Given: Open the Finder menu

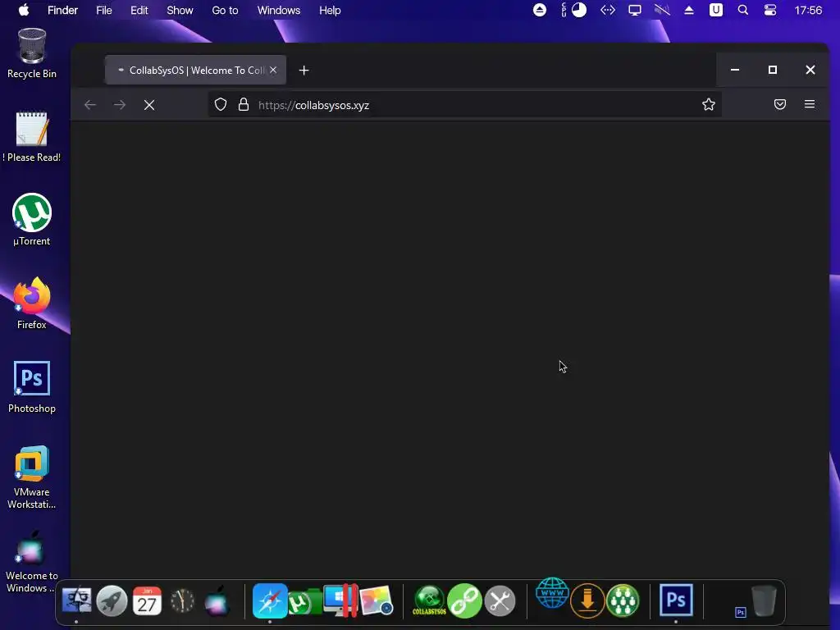Looking at the screenshot, I should [x=62, y=10].
